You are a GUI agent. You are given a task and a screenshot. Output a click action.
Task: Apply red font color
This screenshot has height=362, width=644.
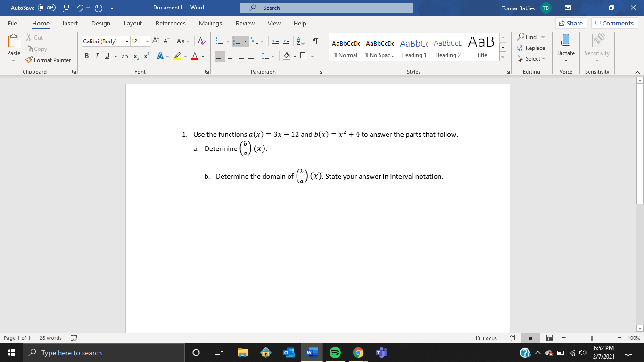click(195, 57)
